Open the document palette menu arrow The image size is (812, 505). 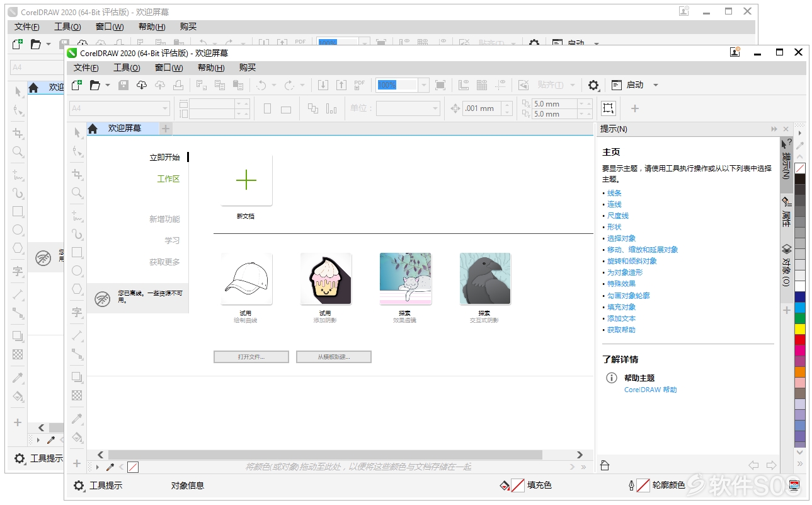pos(98,467)
